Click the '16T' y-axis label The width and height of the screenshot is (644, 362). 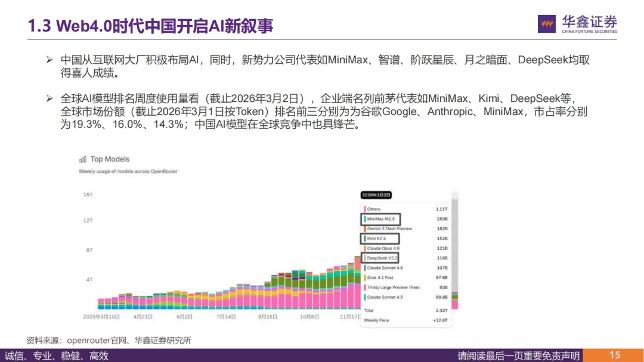[x=88, y=195]
